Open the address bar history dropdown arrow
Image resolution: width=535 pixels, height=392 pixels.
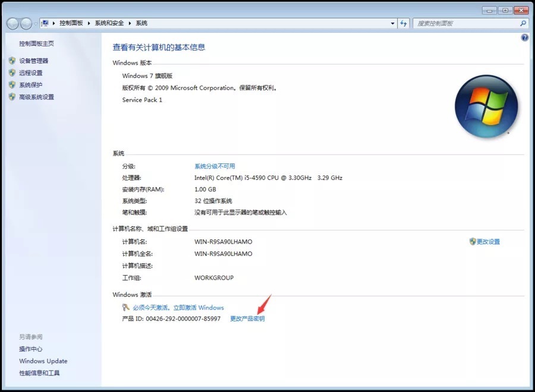click(x=392, y=23)
